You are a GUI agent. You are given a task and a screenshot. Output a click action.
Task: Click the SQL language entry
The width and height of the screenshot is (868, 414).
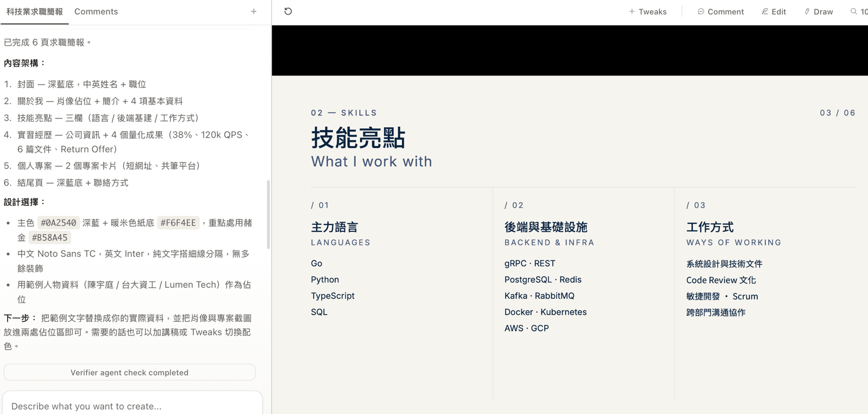coord(319,312)
